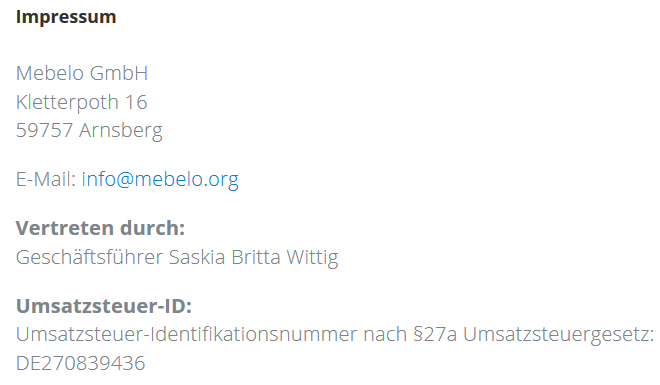Screen dimensions: 660x385
Task: Click the word nach before §27a
Action: click(x=385, y=335)
